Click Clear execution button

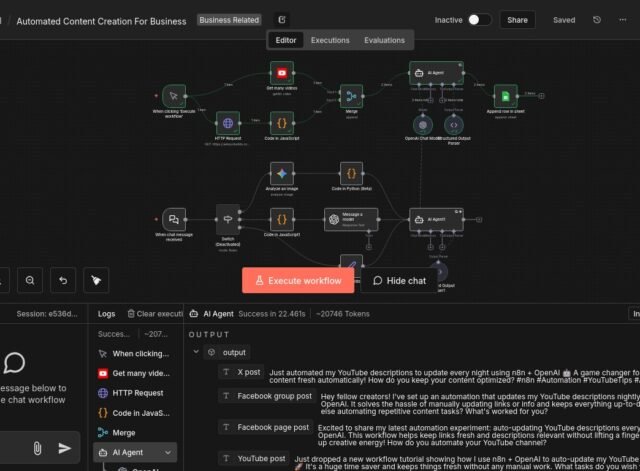155,314
